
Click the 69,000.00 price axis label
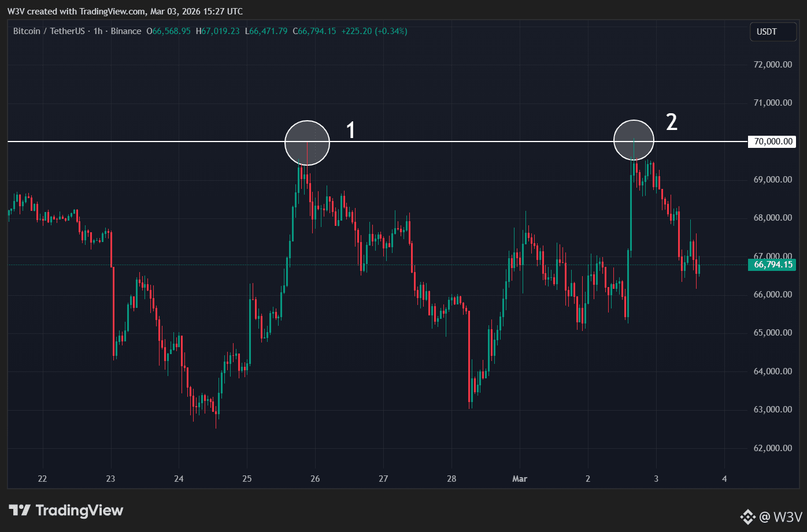coord(772,180)
